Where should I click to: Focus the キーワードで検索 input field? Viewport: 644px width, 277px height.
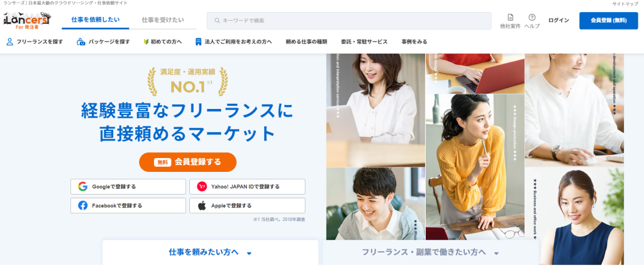[349, 21]
